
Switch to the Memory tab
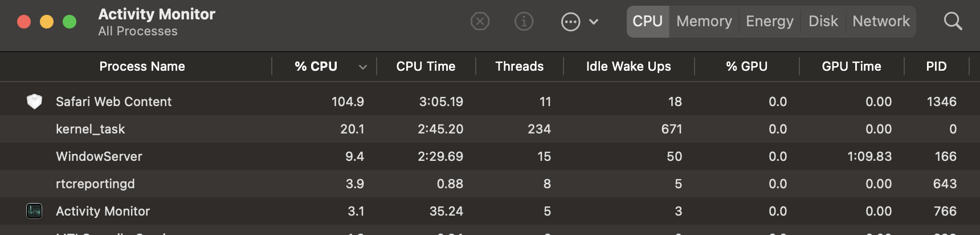tap(704, 22)
